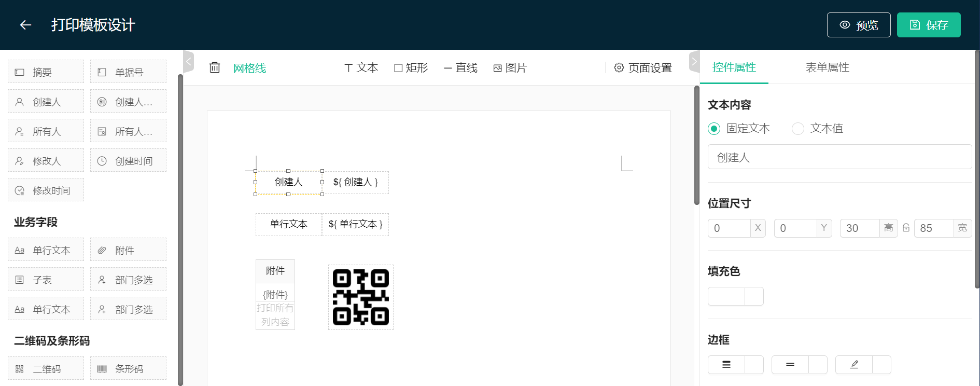Click the 文本内容 input showing 创建人

pos(839,157)
